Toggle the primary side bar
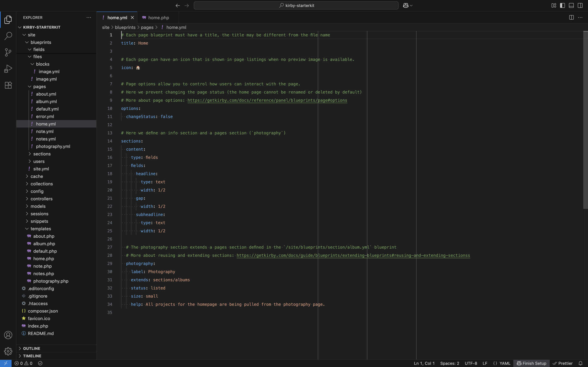Screen dimensions: 588x367 point(562,5)
